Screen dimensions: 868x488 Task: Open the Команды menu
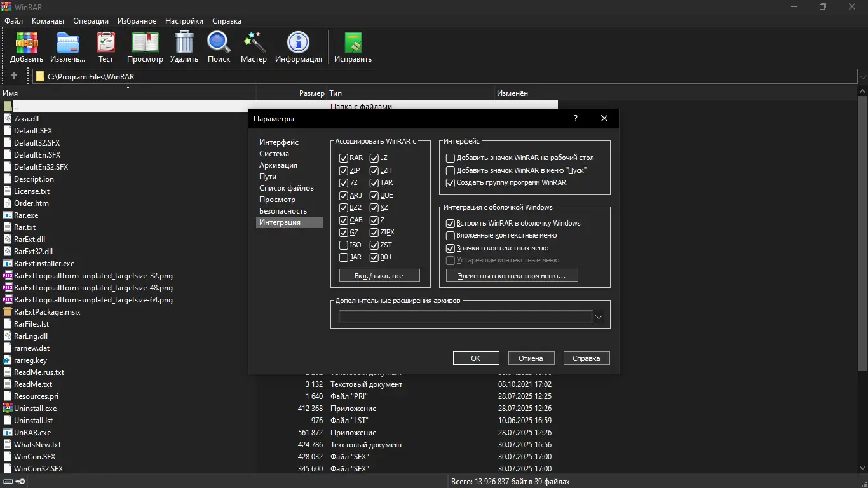[48, 20]
